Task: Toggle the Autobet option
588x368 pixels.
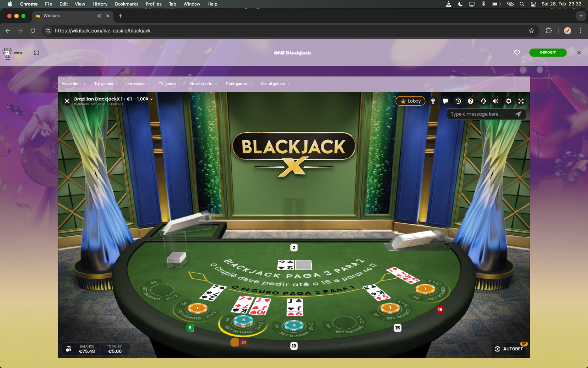Action: [x=509, y=349]
